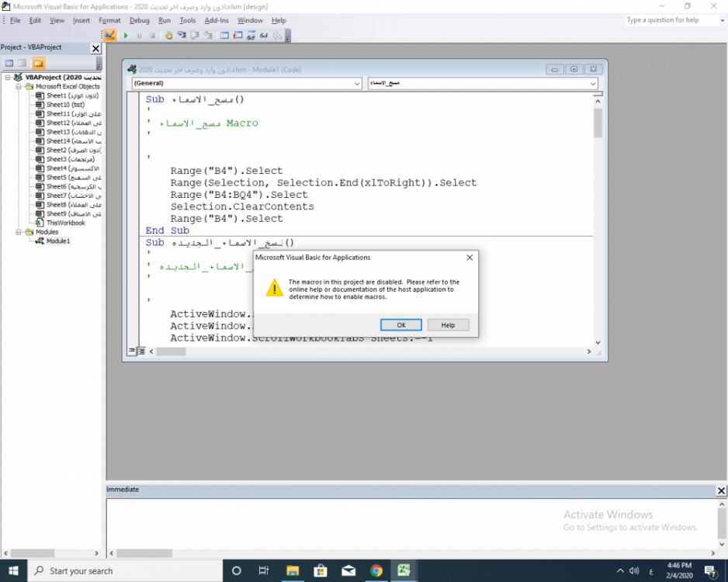Toggle Breakpoint using the hand icon
728x582 pixels.
168,35
